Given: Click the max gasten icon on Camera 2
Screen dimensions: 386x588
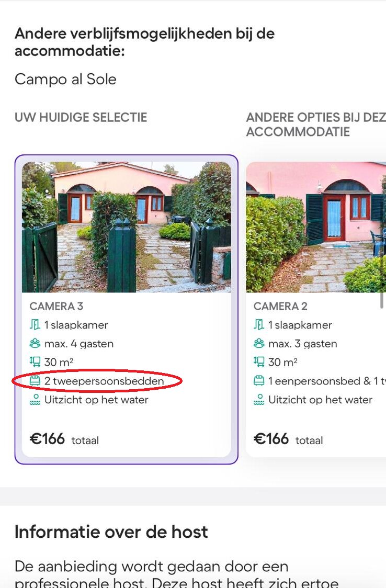Looking at the screenshot, I should 259,343.
